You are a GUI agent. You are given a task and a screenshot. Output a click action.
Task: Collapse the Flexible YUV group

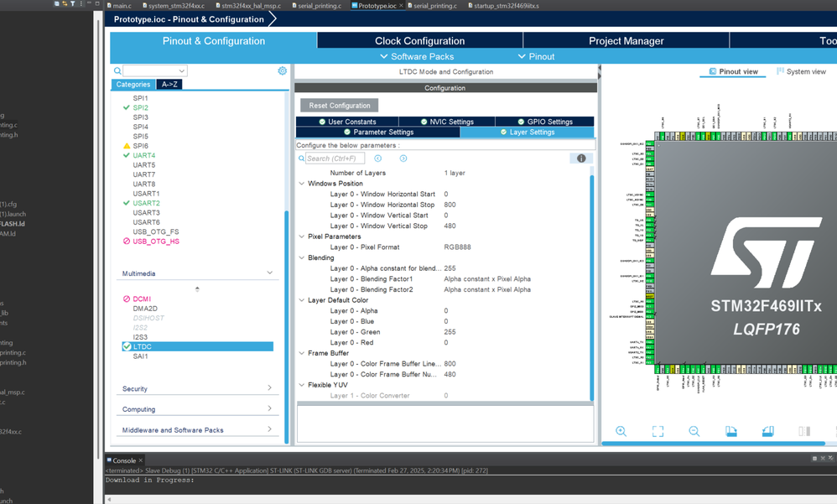pyautogui.click(x=302, y=384)
